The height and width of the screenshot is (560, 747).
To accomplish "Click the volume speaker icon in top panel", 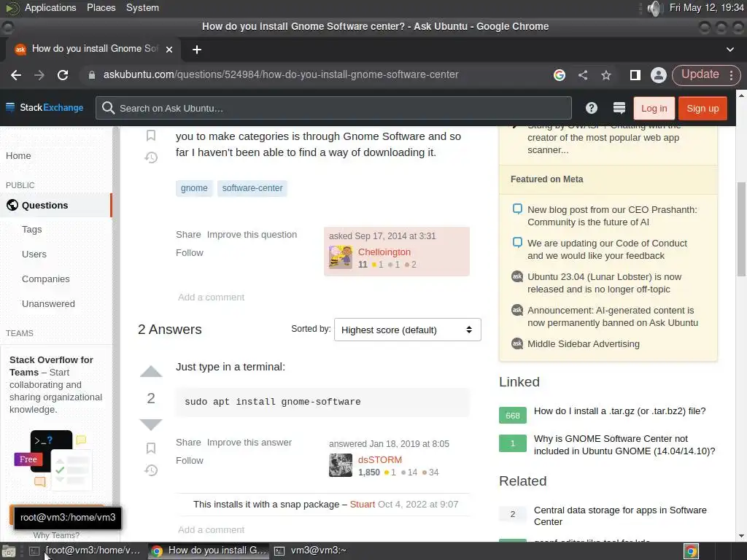I will [655, 8].
